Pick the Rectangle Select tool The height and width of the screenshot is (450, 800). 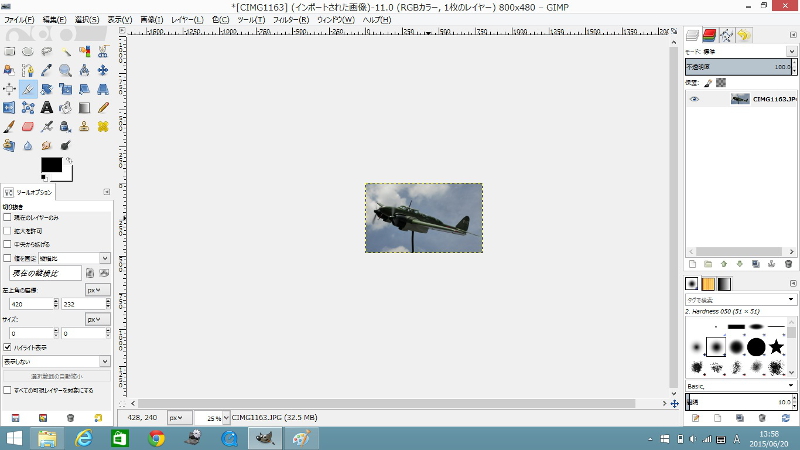pyautogui.click(x=9, y=51)
